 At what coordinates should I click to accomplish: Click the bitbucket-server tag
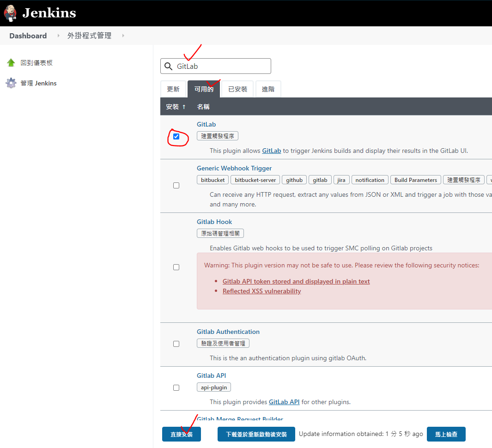[x=255, y=180]
